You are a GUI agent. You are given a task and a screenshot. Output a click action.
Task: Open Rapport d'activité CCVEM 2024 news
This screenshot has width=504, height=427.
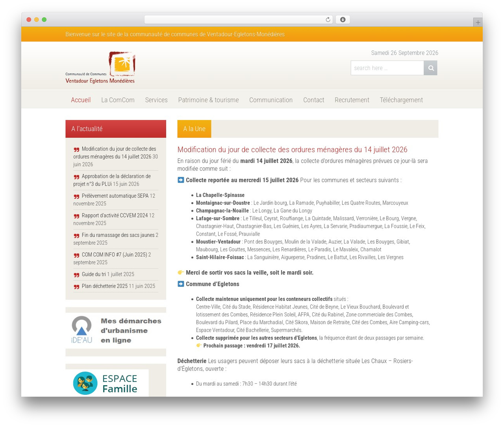(x=115, y=215)
